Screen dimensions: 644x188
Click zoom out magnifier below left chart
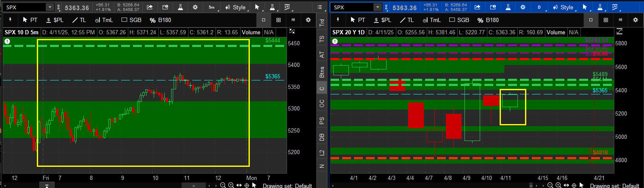[x=223, y=185]
